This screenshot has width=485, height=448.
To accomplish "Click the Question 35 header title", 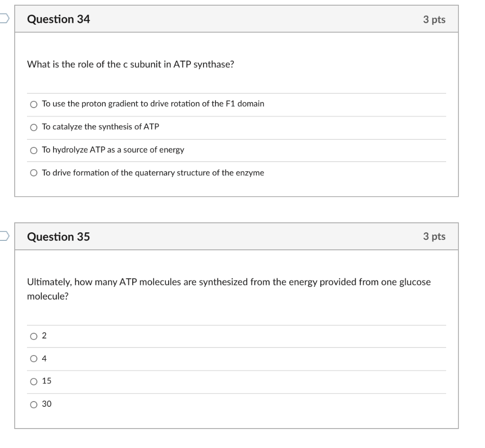I will click(x=59, y=236).
